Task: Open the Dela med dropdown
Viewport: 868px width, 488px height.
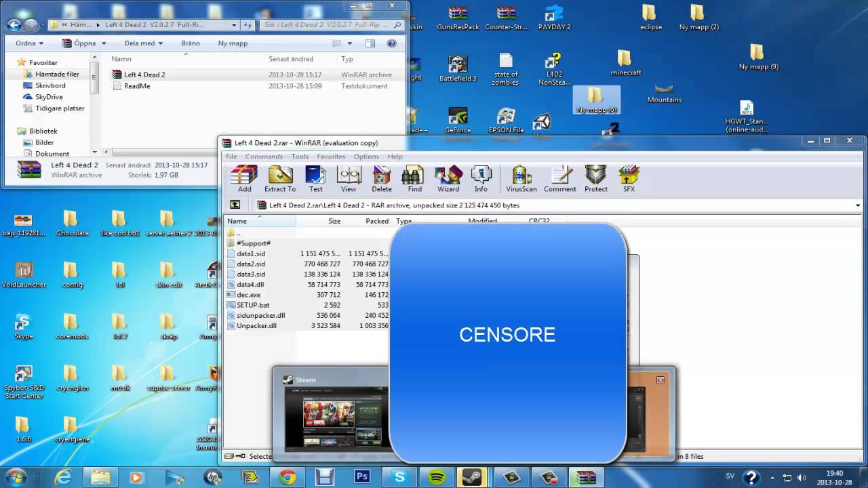Action: [x=144, y=43]
